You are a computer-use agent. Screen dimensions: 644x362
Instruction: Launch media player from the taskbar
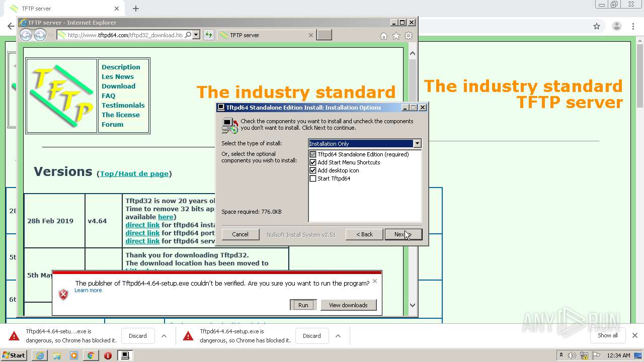[74, 355]
